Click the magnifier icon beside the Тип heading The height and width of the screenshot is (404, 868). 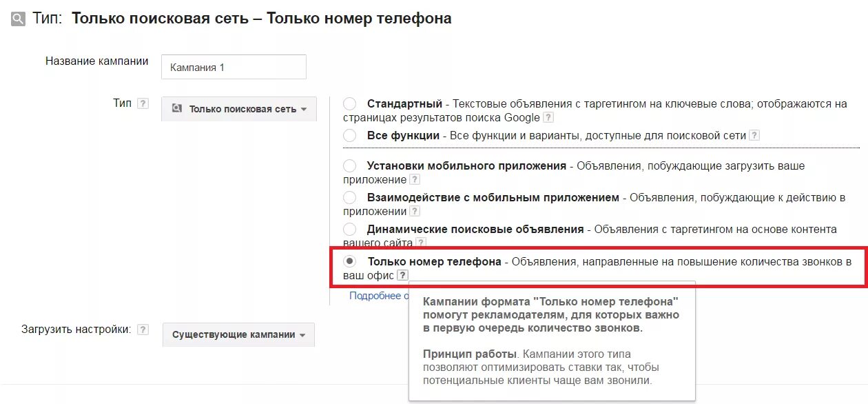(x=18, y=19)
